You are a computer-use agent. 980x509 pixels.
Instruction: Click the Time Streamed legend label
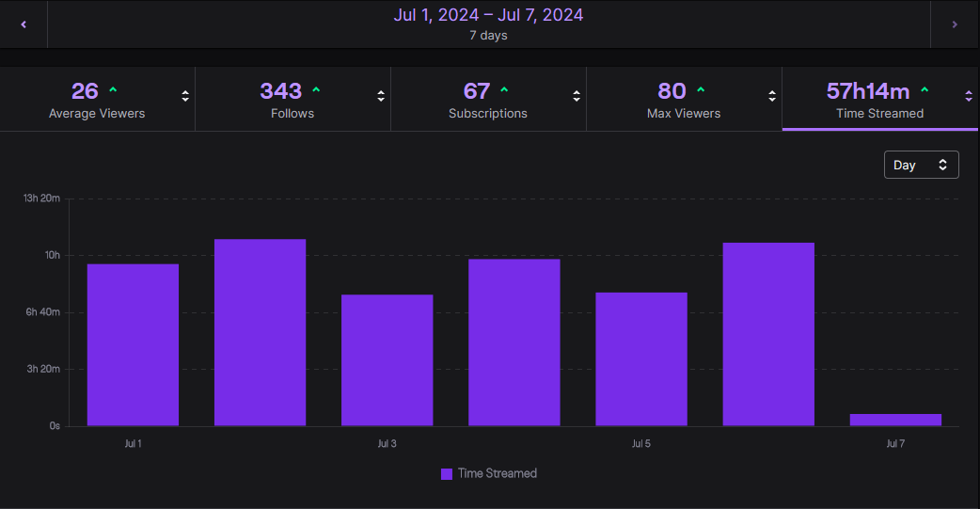pyautogui.click(x=498, y=473)
